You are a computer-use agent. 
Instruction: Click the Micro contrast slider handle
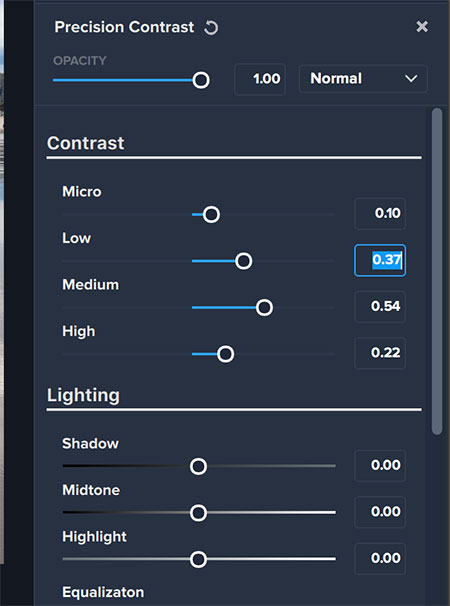(x=211, y=214)
